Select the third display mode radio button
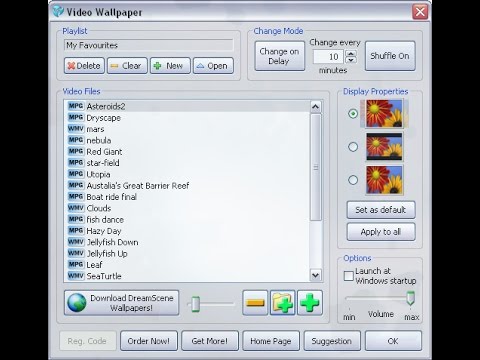 point(353,180)
